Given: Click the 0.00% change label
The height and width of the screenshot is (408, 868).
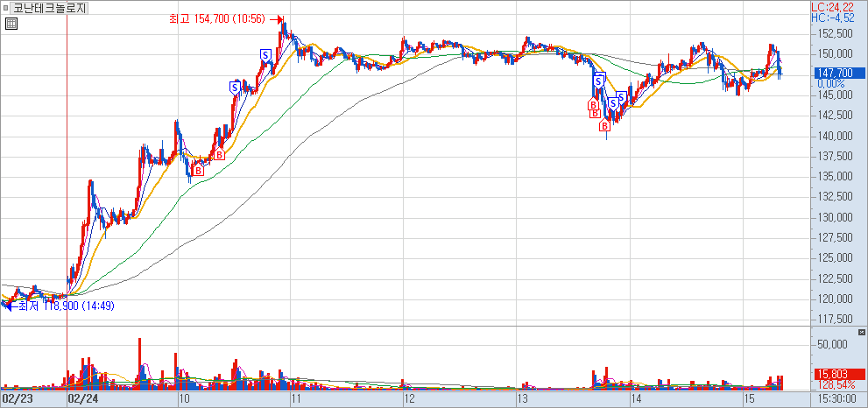Looking at the screenshot, I should (x=831, y=83).
